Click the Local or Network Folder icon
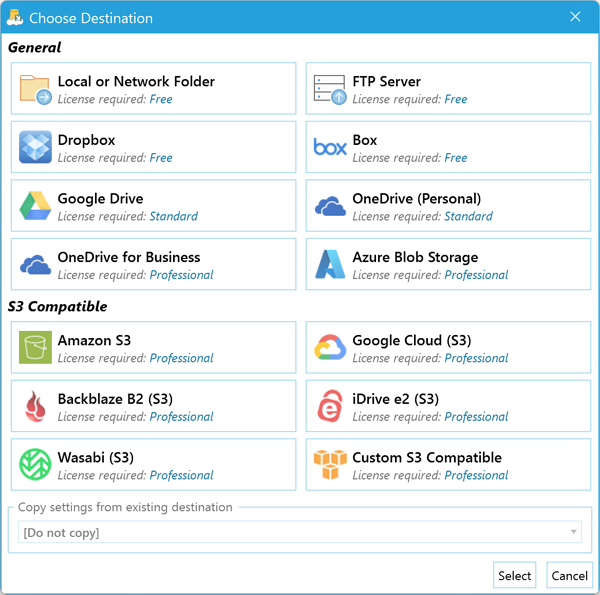The image size is (600, 595). tap(36, 90)
